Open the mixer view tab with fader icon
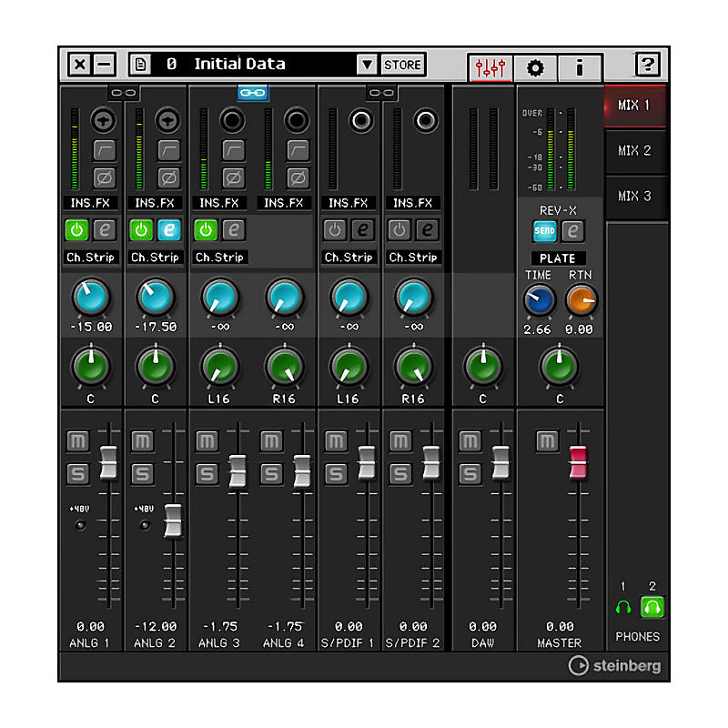The image size is (728, 728). [490, 67]
